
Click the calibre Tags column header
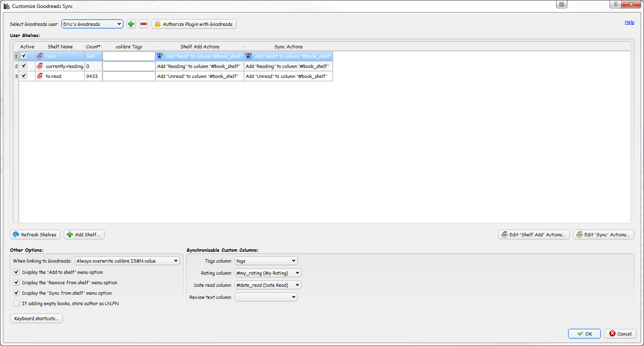click(x=129, y=47)
